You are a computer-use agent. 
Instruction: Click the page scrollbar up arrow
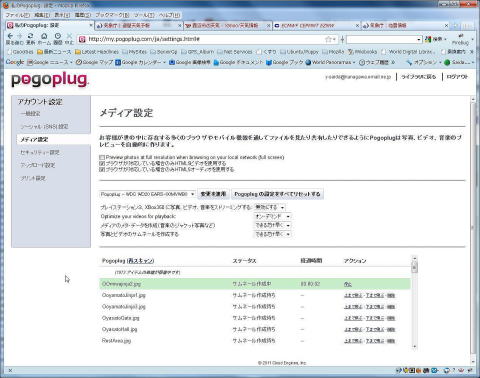(x=472, y=99)
